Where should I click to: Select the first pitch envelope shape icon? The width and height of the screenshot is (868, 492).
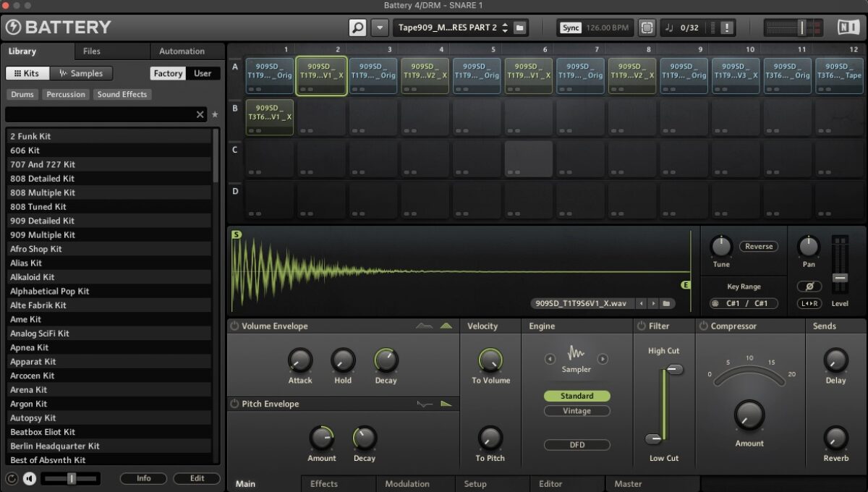tap(425, 404)
